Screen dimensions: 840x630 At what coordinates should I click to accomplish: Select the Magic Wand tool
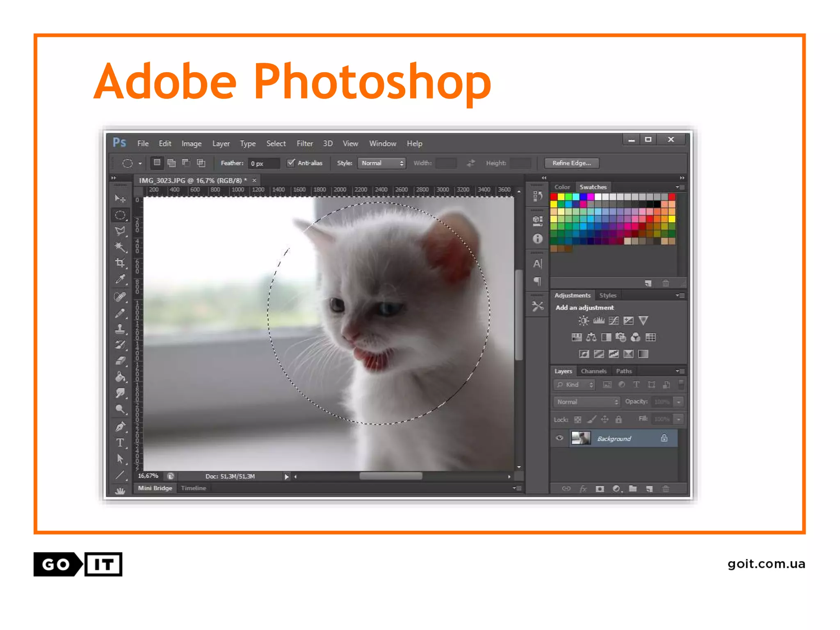pyautogui.click(x=120, y=247)
